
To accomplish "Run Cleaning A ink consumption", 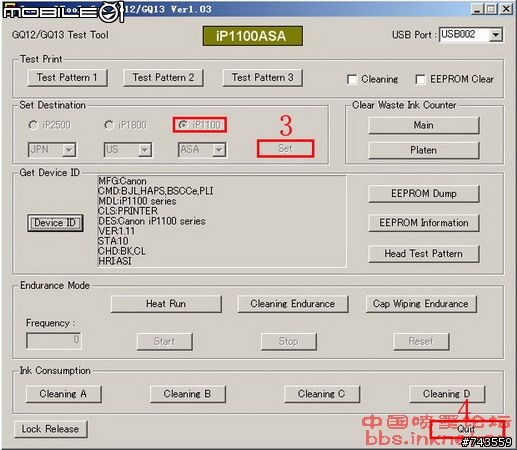I will pos(63,394).
